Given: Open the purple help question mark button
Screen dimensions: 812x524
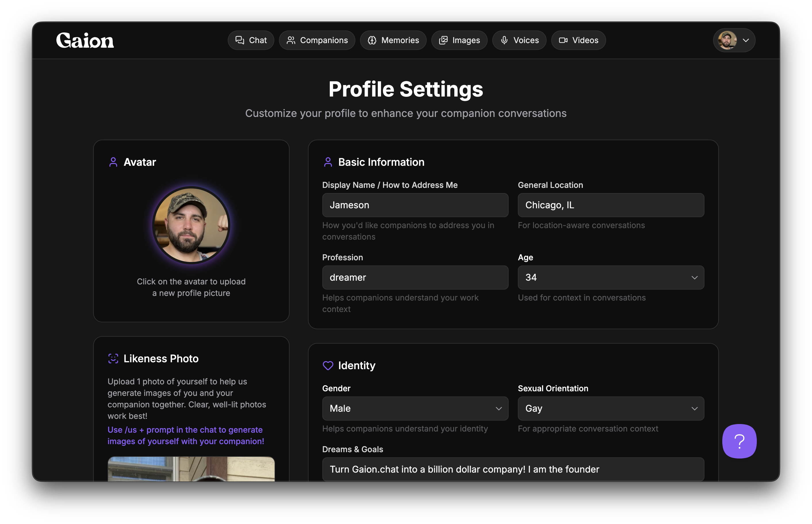Looking at the screenshot, I should [x=739, y=441].
